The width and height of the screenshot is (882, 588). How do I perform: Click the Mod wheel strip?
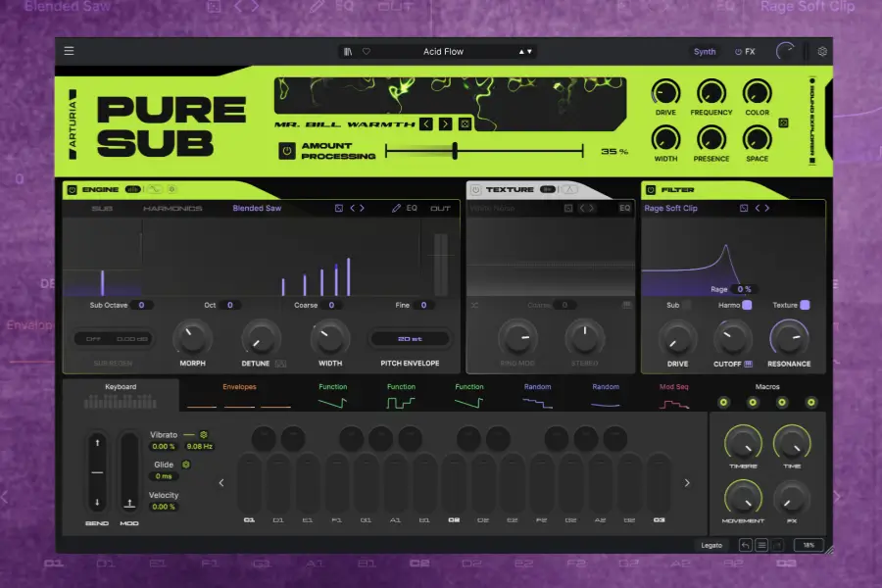[128, 471]
